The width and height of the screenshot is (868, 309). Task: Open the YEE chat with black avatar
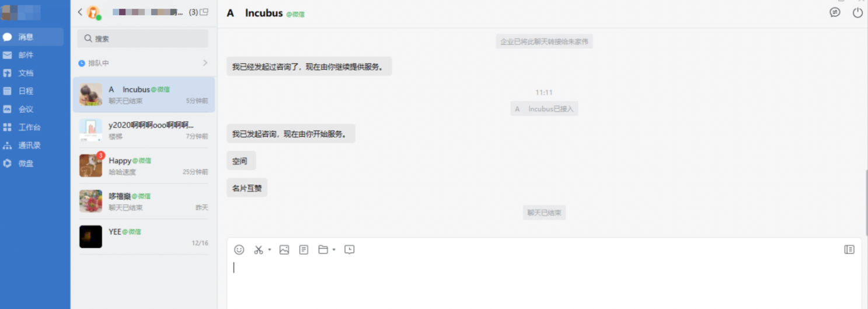click(x=144, y=237)
